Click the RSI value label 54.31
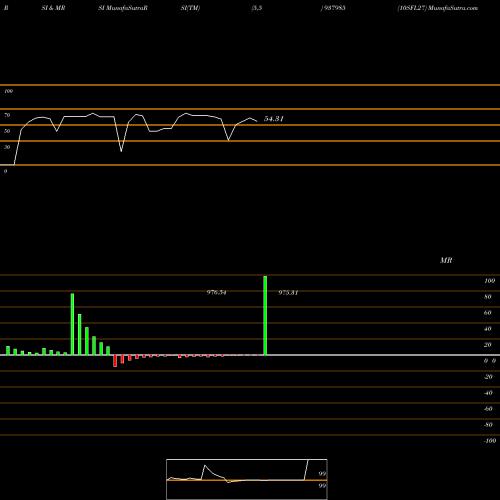Screen dimensions: 500x500 tap(274, 119)
